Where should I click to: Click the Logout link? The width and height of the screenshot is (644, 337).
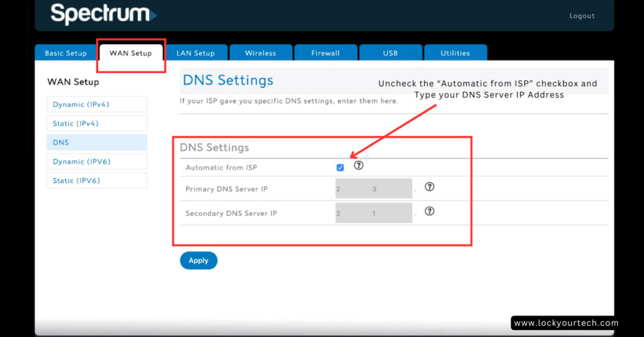pyautogui.click(x=582, y=16)
